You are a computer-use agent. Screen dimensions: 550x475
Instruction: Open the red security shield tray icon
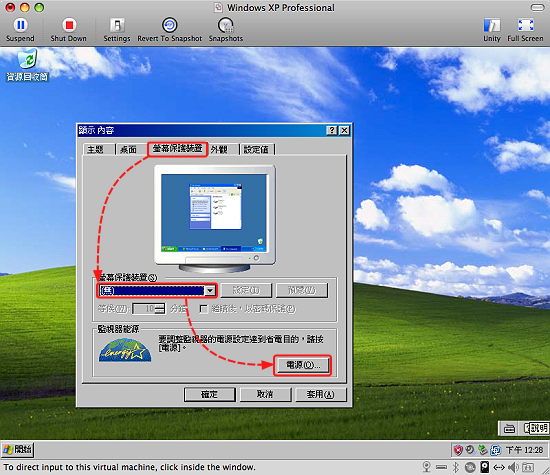(x=458, y=450)
